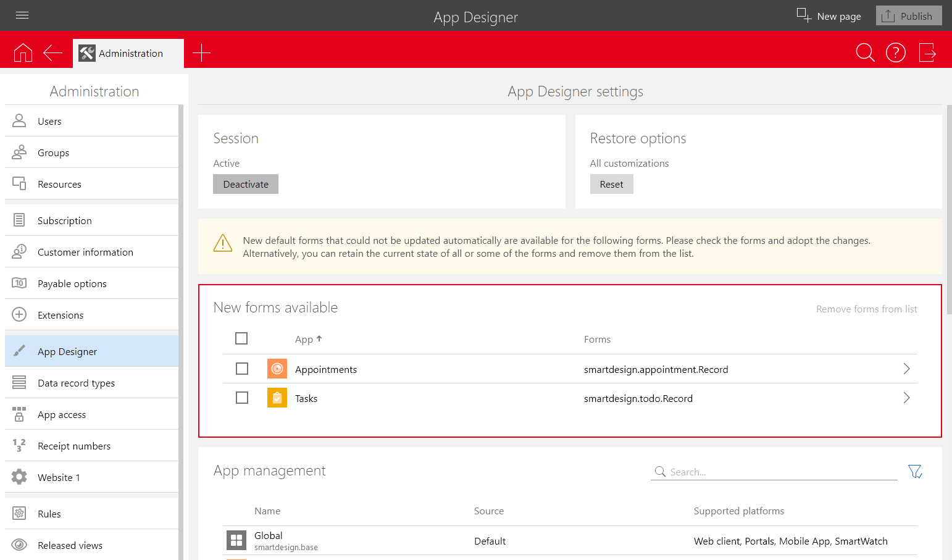This screenshot has width=952, height=560.
Task: Click Reset all customizations button
Action: pyautogui.click(x=611, y=184)
